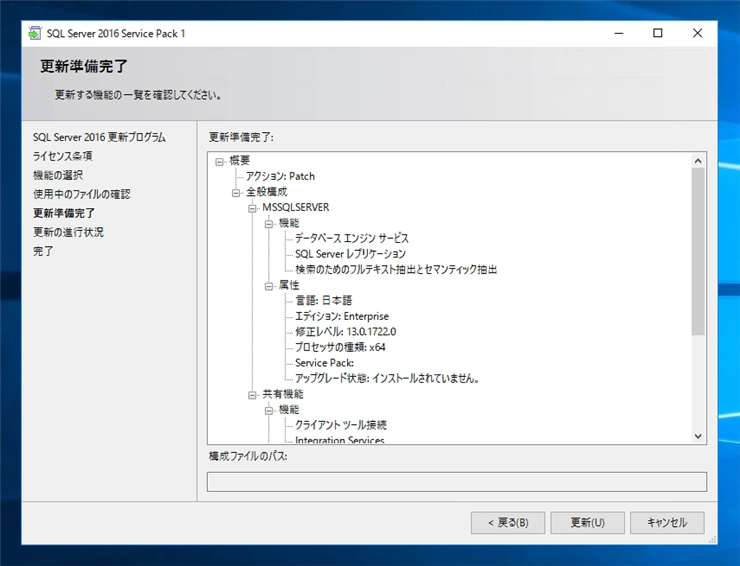Collapse the 概要 tree node
Screen dimensions: 740x566
(x=219, y=162)
